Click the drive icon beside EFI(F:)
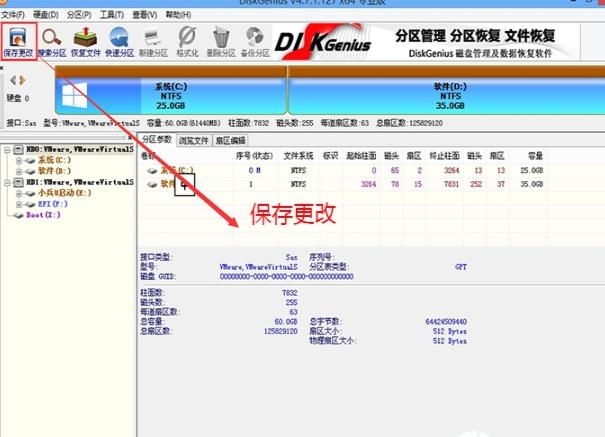 (30, 204)
